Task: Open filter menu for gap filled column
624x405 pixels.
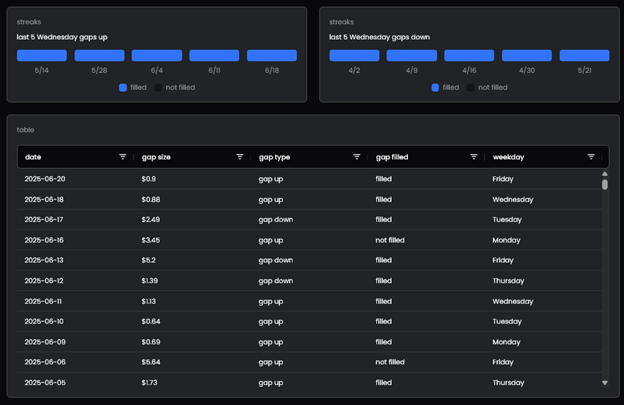Action: point(474,157)
